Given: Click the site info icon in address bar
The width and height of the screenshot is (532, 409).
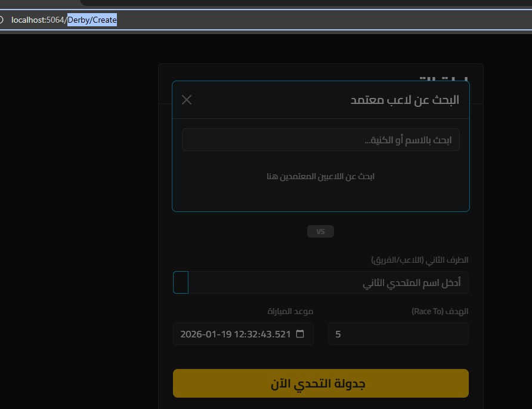Looking at the screenshot, I should pyautogui.click(x=2, y=20).
